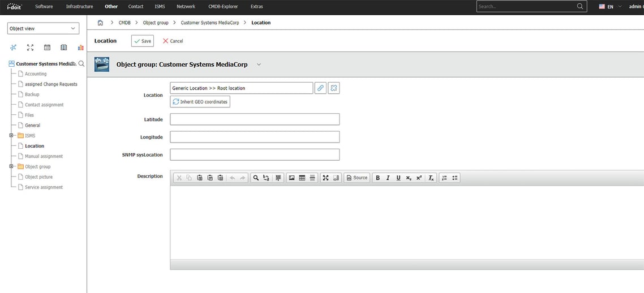644x293 pixels.
Task: Click Paste as plain text icon
Action: tap(210, 178)
